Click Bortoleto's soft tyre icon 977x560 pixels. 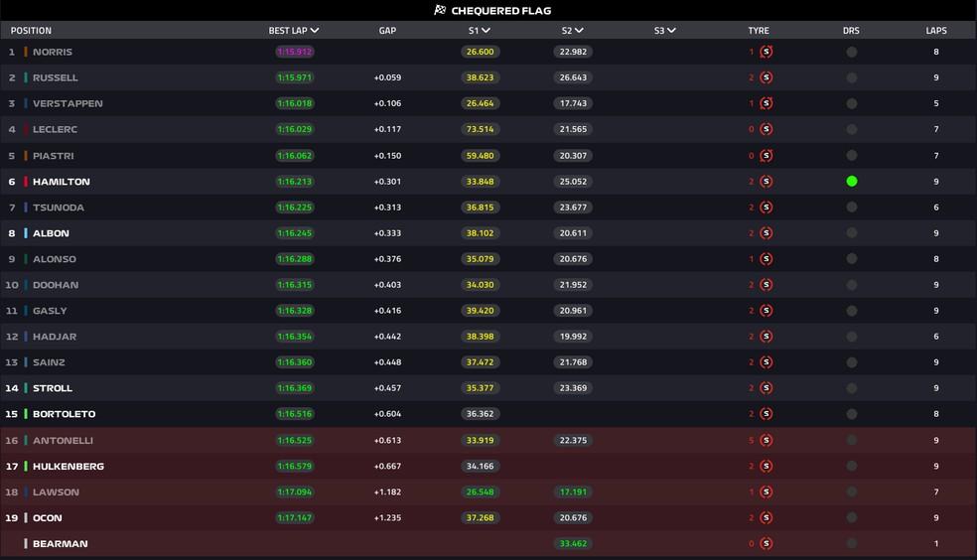click(x=767, y=414)
